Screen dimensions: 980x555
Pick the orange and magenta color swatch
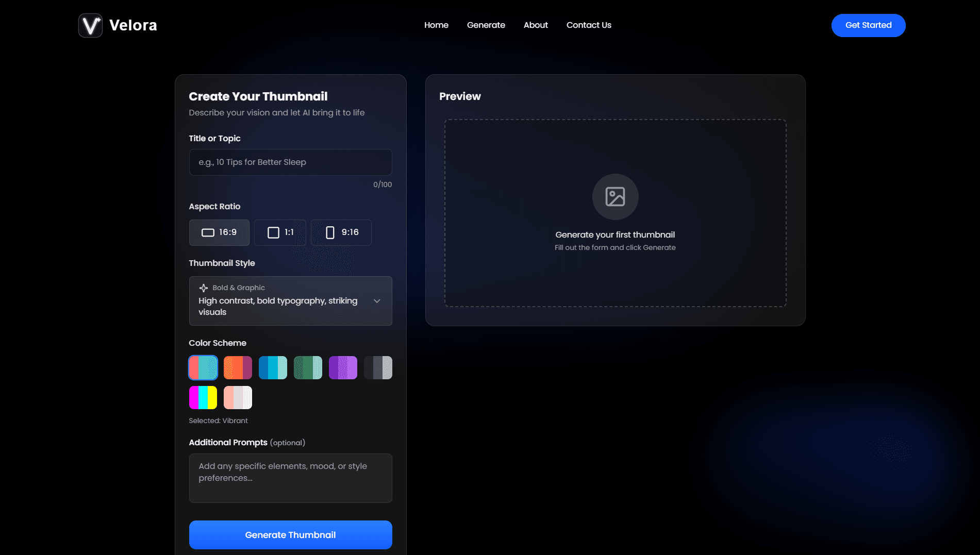(238, 368)
